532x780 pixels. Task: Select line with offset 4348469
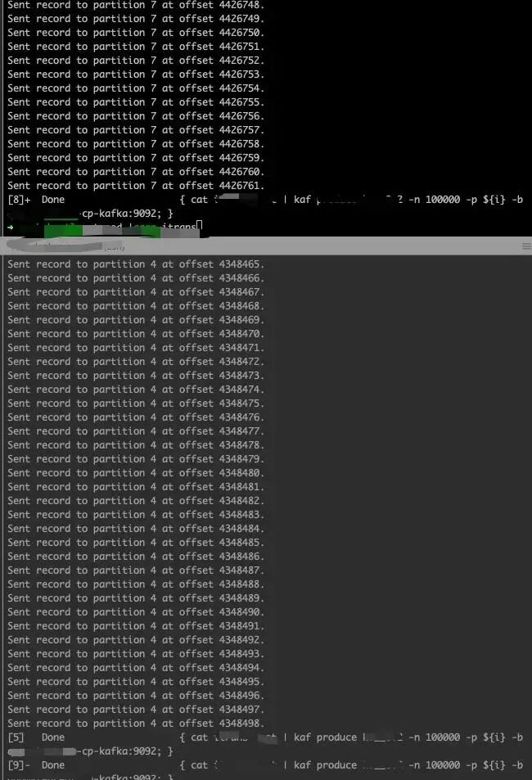coord(136,320)
